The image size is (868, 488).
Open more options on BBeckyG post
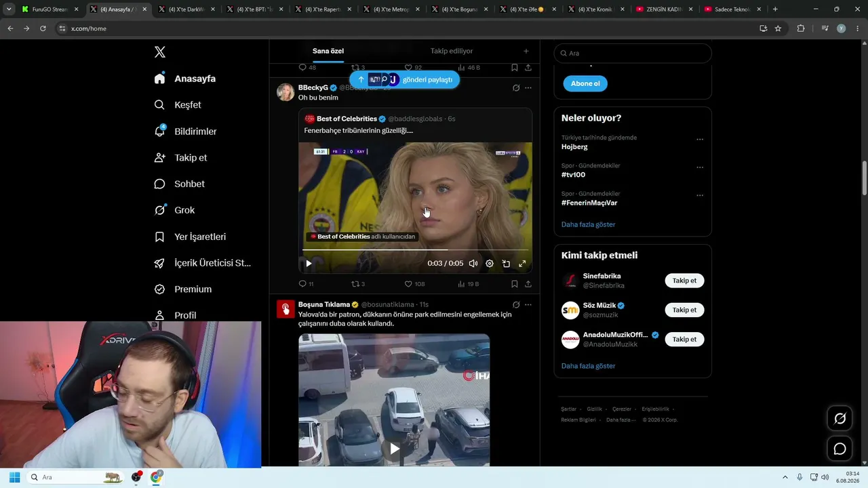pos(528,88)
